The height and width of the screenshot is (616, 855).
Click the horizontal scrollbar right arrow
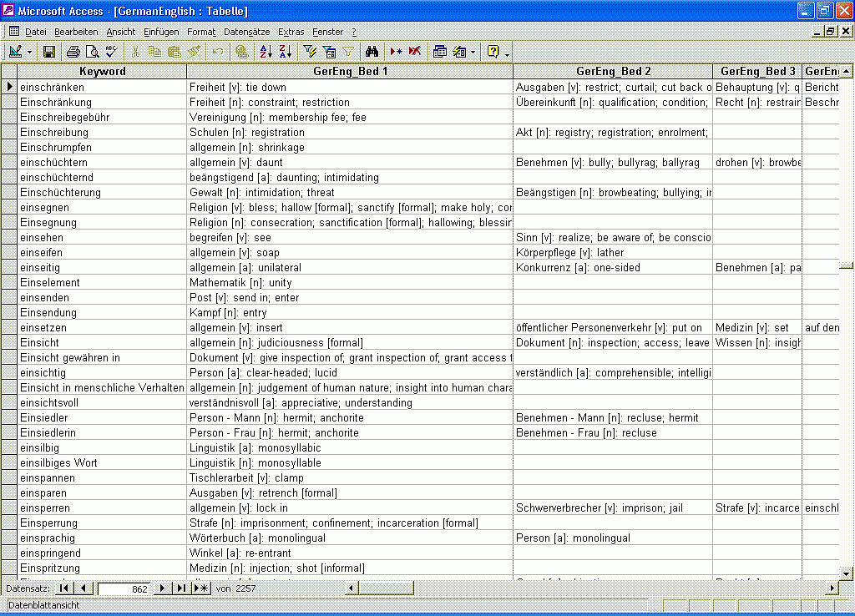(832, 588)
